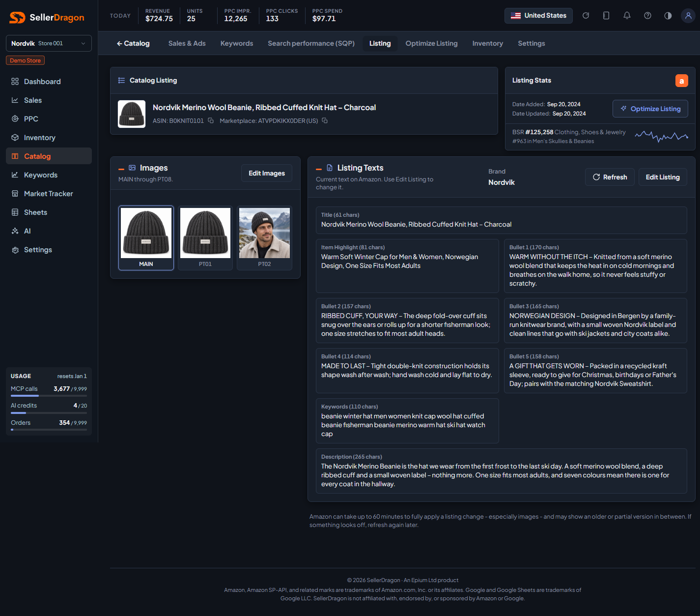Open the Nordvik Store 001 selector
Image resolution: width=700 pixels, height=616 pixels.
point(49,43)
